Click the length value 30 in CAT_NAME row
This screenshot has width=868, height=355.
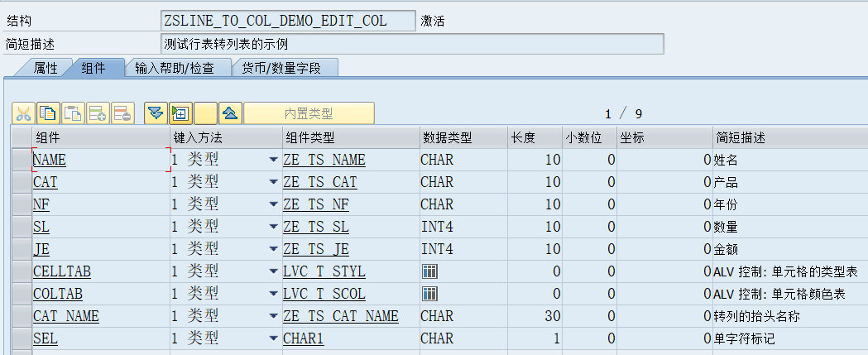pos(553,315)
